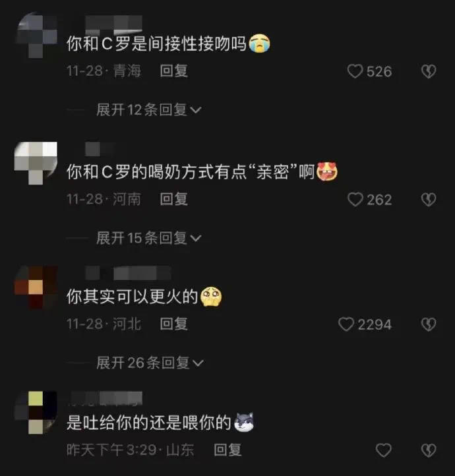The image size is (455, 476).
Task: Reply to the Qinghai comment
Action: 173,71
